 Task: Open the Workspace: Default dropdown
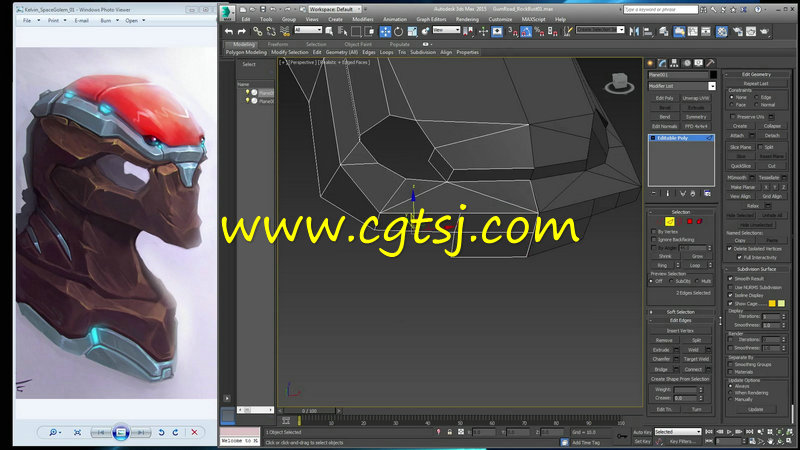[x=335, y=9]
